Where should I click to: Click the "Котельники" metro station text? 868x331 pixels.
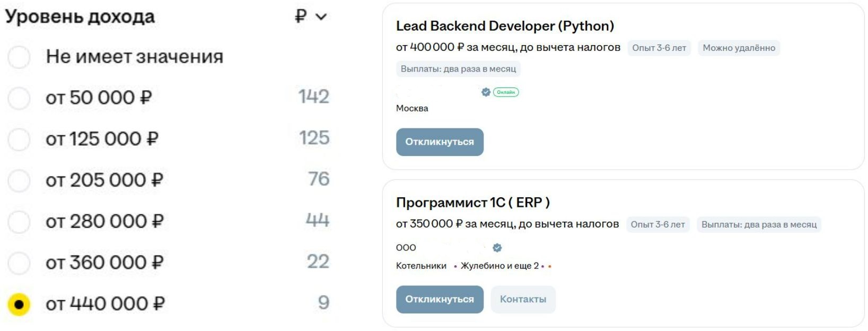(x=421, y=266)
